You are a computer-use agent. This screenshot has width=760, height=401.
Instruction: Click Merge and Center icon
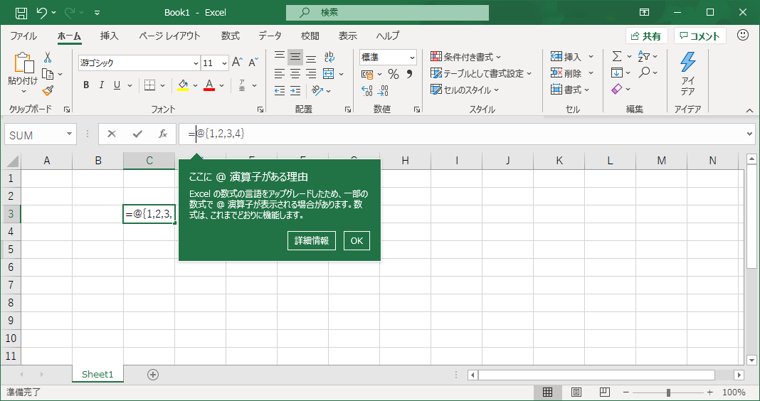click(329, 74)
